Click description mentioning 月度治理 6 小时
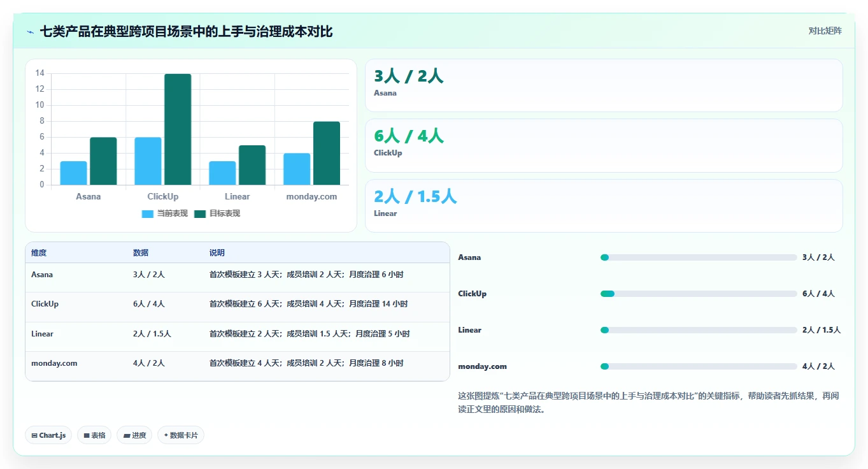 point(306,275)
